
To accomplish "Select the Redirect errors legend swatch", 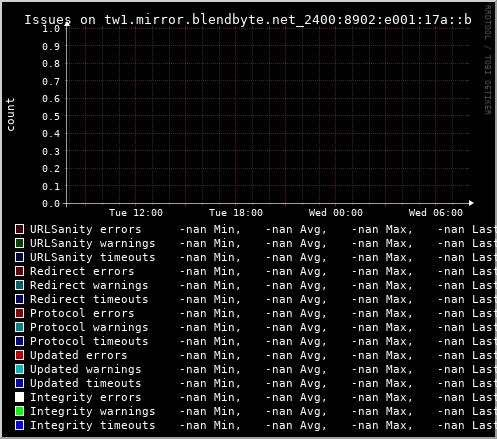I will click(x=20, y=271).
